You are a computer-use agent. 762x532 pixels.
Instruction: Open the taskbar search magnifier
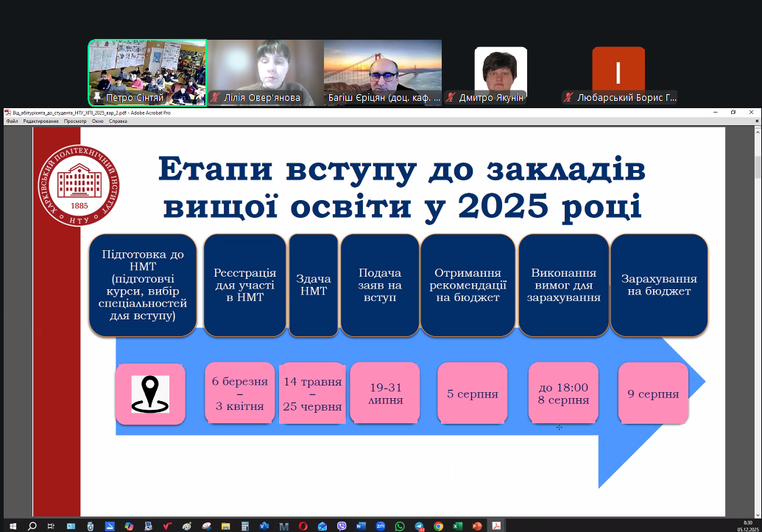coord(32,526)
